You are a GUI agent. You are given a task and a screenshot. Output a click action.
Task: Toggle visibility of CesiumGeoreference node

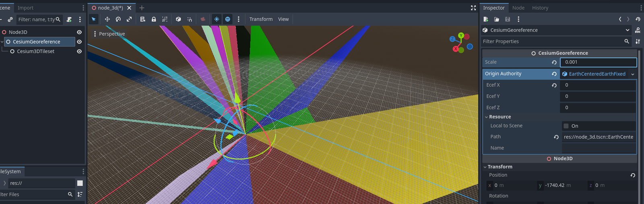pos(79,42)
